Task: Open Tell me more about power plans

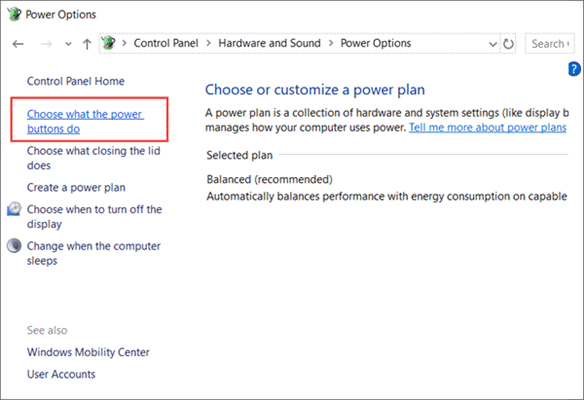Action: click(488, 127)
